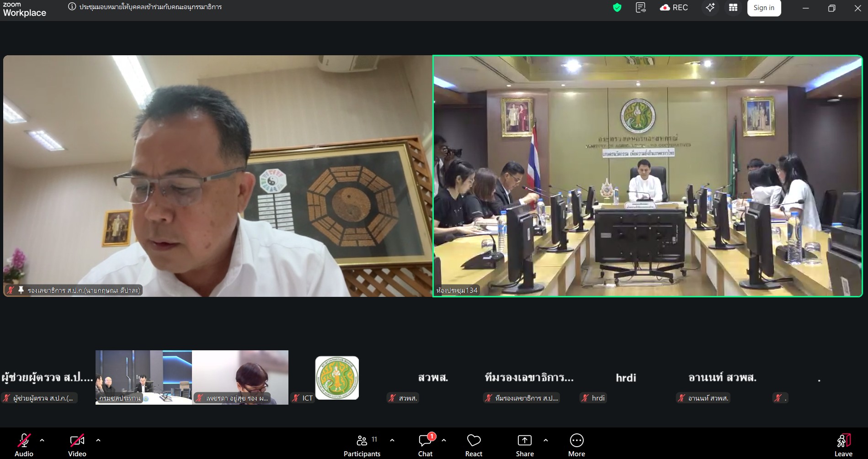
Task: Expand the Video settings chevron
Action: pos(98,440)
